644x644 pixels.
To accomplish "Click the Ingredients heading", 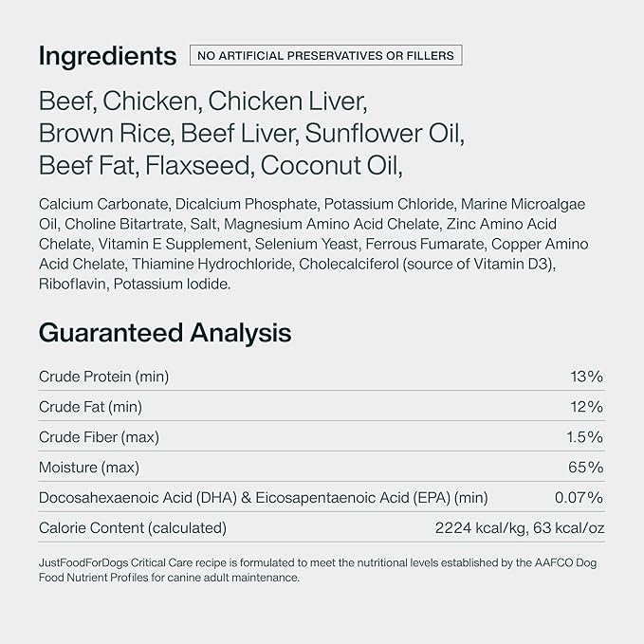I will click(x=107, y=56).
